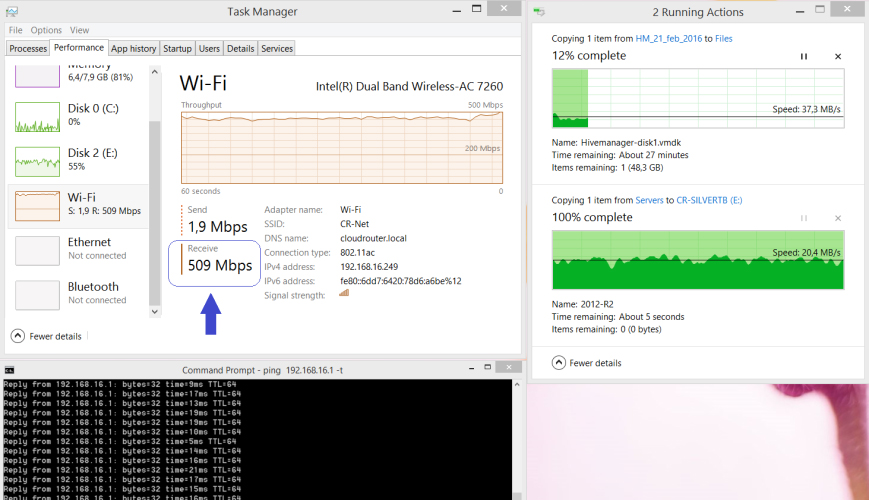The width and height of the screenshot is (869, 500).
Task: Switch to the App history tab
Action: click(x=134, y=48)
